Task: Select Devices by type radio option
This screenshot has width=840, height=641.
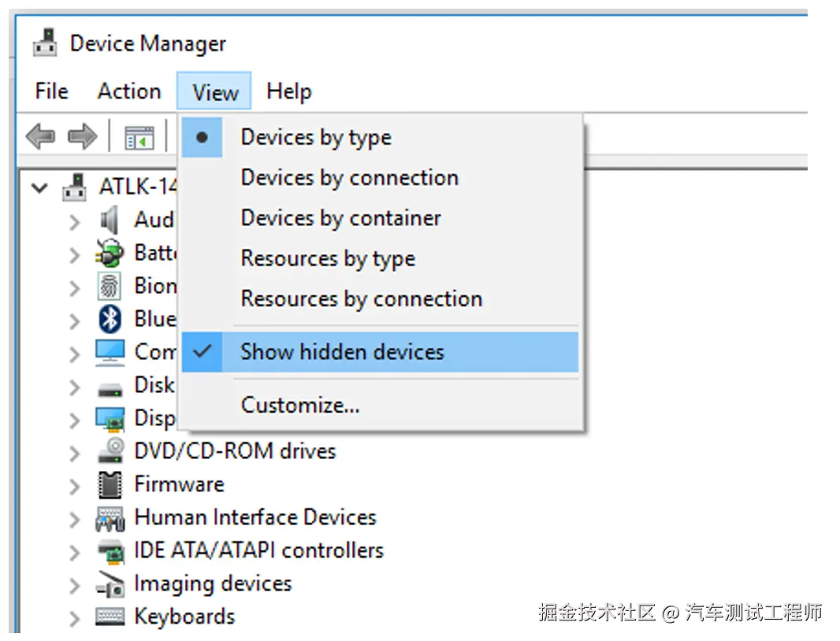Action: pos(316,138)
